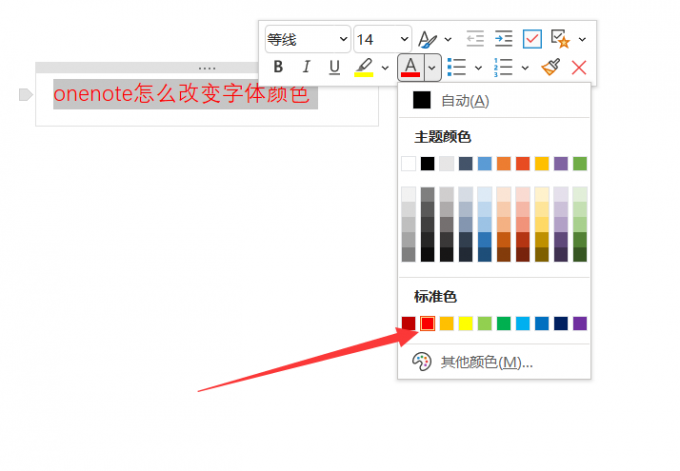This screenshot has height=471, width=680.
Task: Click the red X delete icon
Action: coord(579,68)
